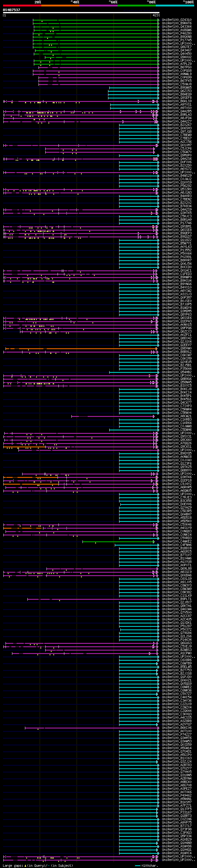197x868 pixels.
Task: Click the purple ~60% identity legend segment
Action: coord(98,6)
